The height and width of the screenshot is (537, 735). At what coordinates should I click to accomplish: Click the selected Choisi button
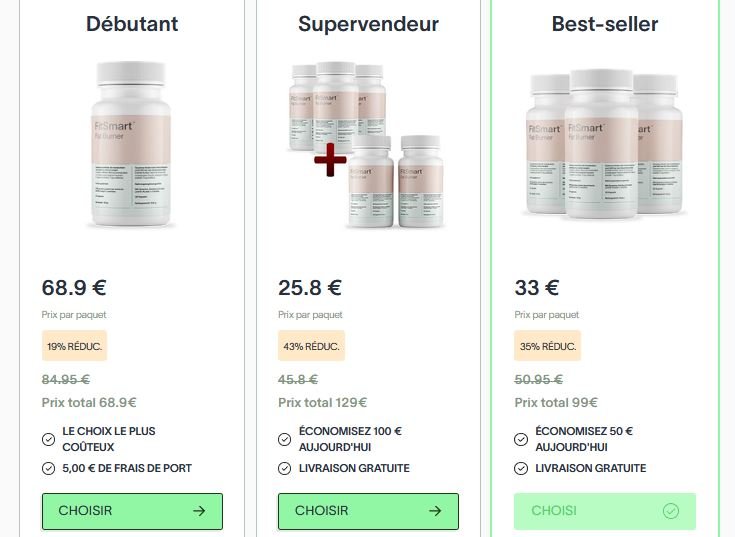(x=604, y=511)
